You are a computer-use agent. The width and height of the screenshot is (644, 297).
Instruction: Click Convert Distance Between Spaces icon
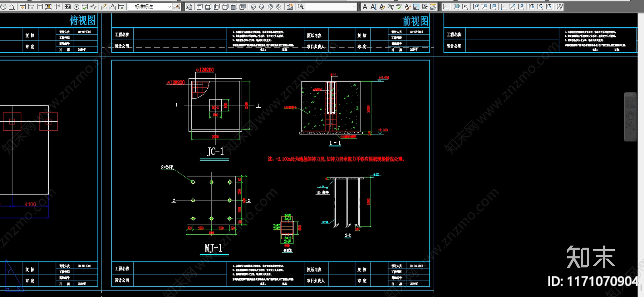click(433, 7)
